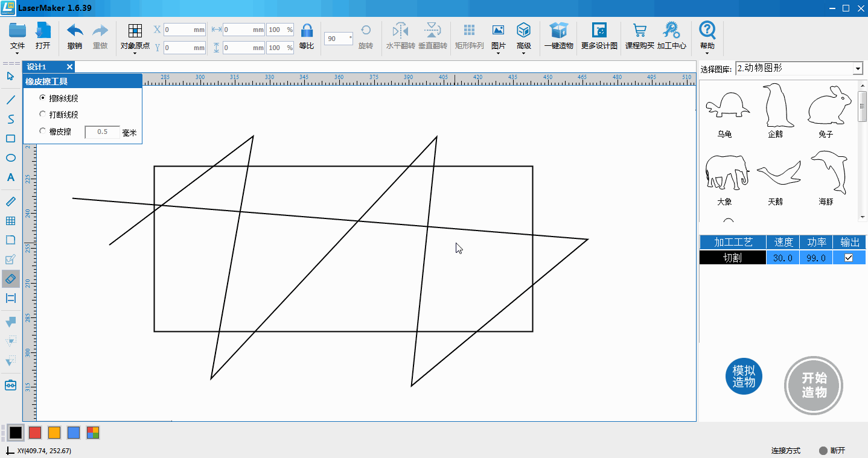868x458 pixels.
Task: Click the eraser size field showing 0.5
Action: click(103, 132)
